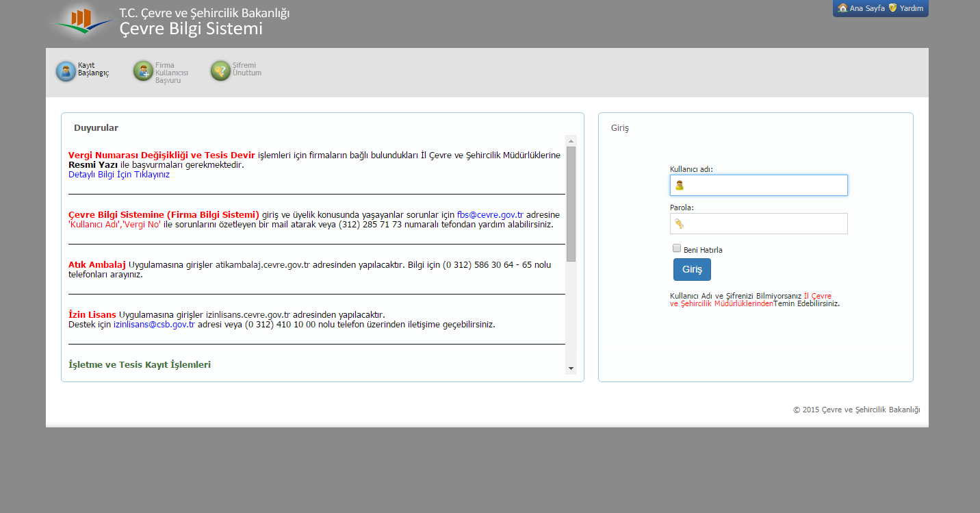Screen dimensions: 980x513
Task: Open Detaylı Bilgi İçin Tıklayınız link
Action: [x=119, y=175]
